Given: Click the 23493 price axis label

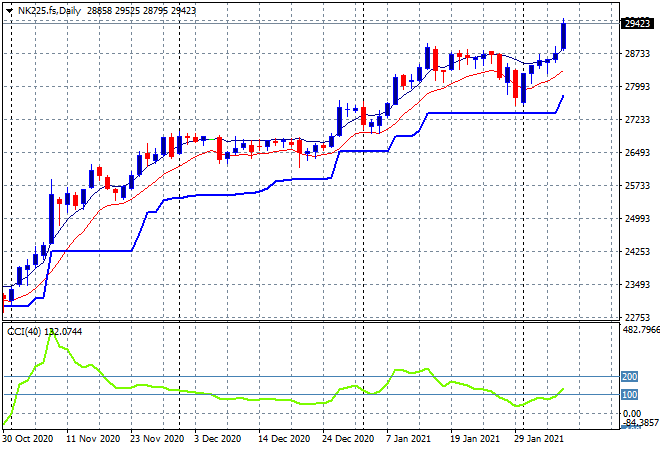Looking at the screenshot, I should tap(637, 285).
